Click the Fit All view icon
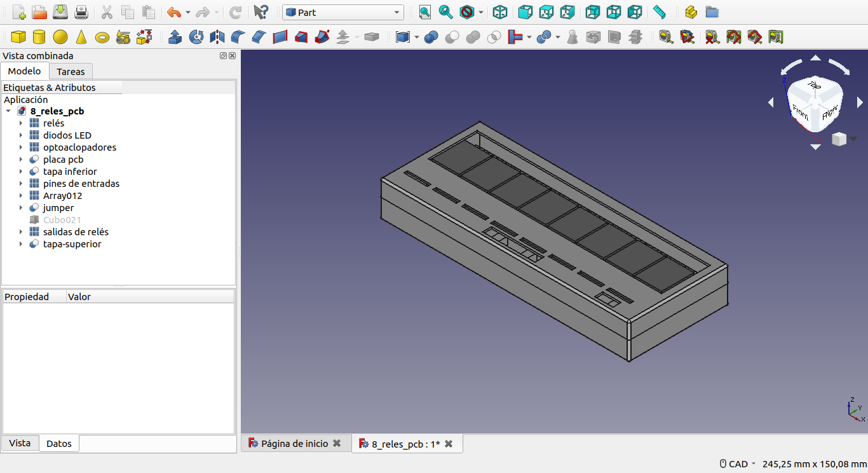The width and height of the screenshot is (868, 473). click(425, 12)
